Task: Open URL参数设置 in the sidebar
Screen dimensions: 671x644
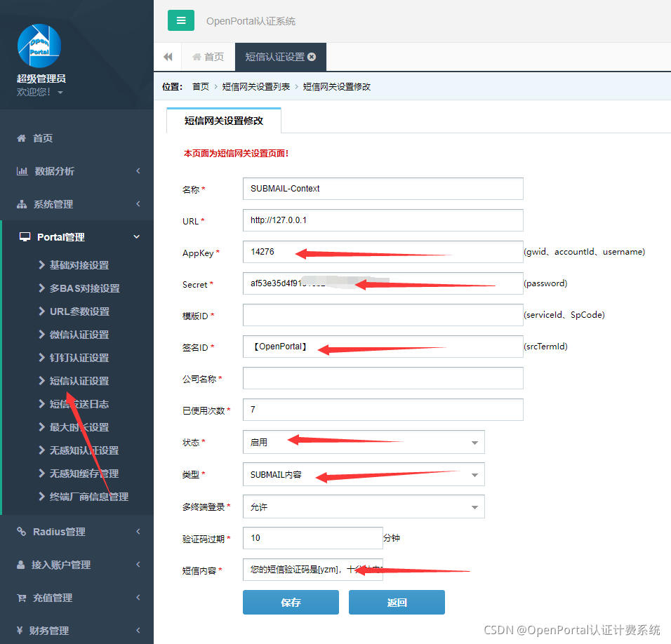Action: point(79,311)
